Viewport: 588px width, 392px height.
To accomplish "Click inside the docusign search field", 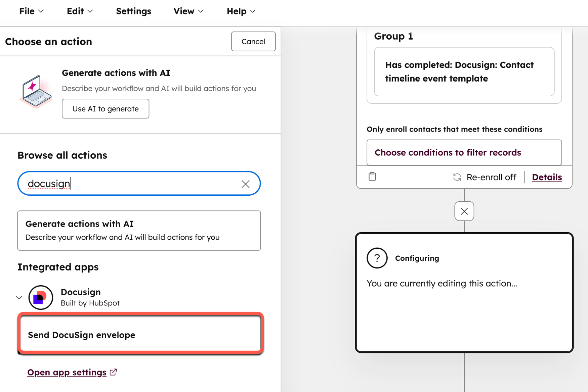I will [x=134, y=184].
